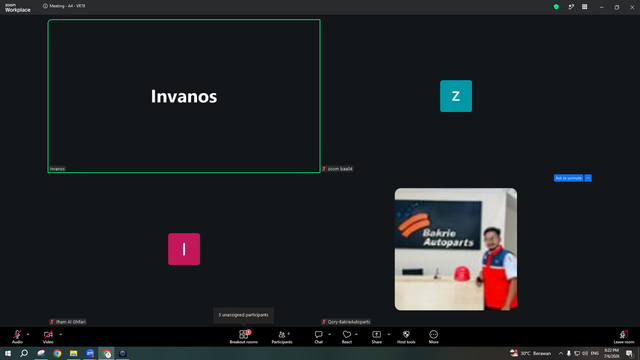Screen dimensions: 640x360
Task: Open File Explorer from taskbar
Action: pyautogui.click(x=73, y=353)
